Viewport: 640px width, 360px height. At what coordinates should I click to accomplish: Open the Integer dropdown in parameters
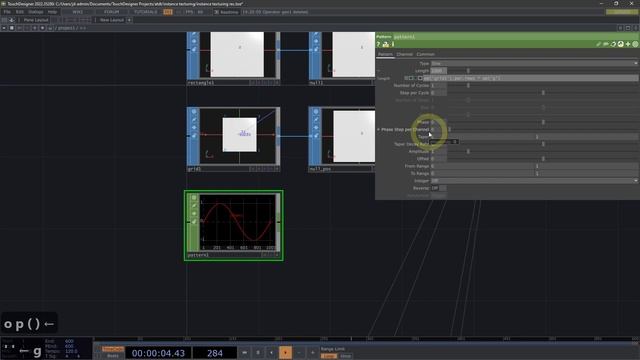pos(534,181)
